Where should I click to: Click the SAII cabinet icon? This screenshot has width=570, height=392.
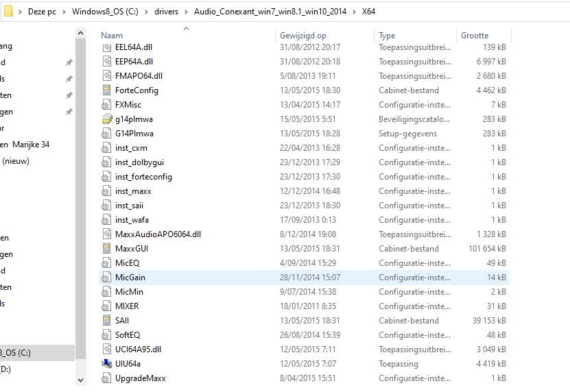[x=106, y=321]
